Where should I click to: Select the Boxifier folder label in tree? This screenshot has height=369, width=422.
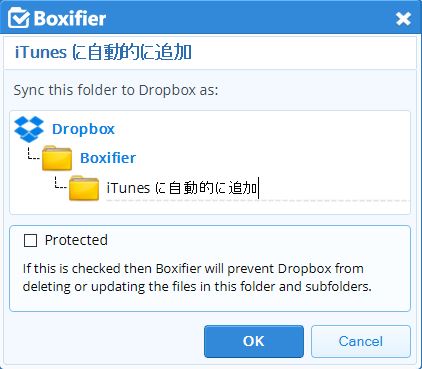tap(108, 158)
